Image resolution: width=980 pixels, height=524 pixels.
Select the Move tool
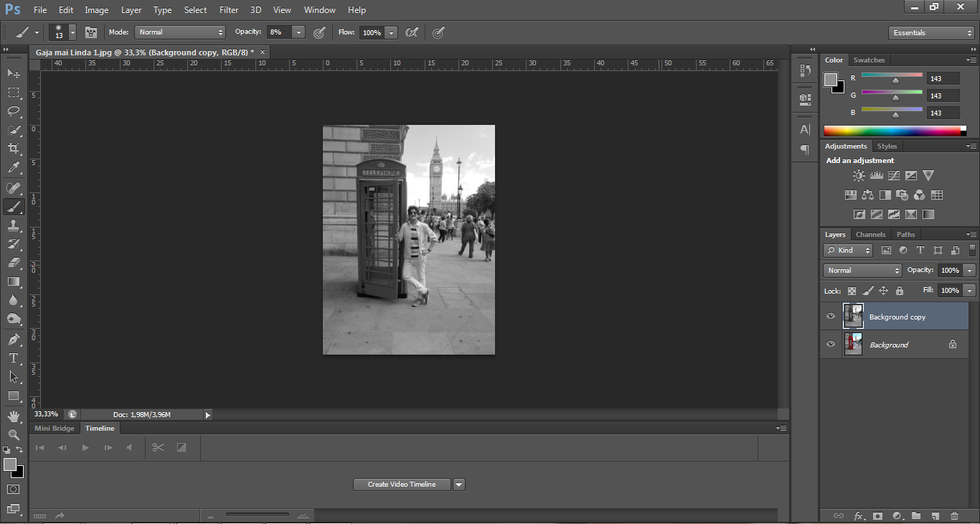pyautogui.click(x=14, y=73)
